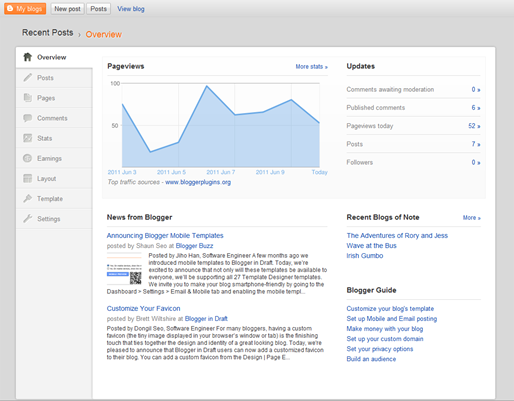Image resolution: width=514 pixels, height=401 pixels.
Task: Open Build an audience guide
Action: (371, 359)
